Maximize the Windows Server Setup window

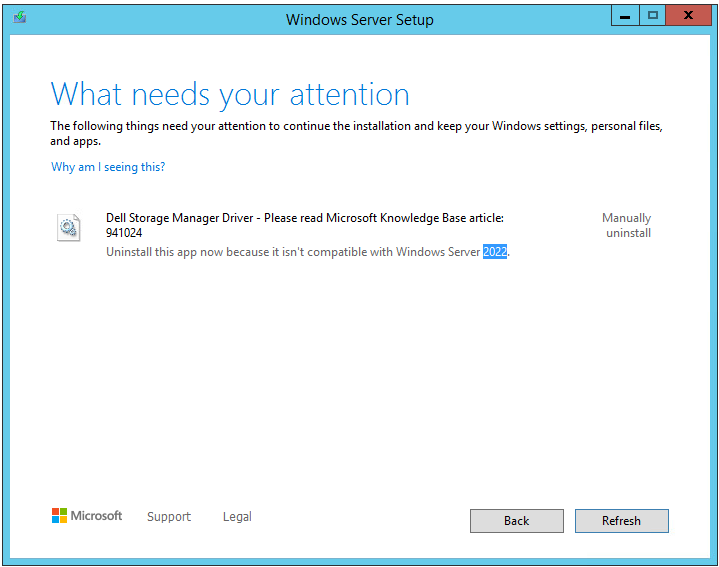[x=653, y=16]
